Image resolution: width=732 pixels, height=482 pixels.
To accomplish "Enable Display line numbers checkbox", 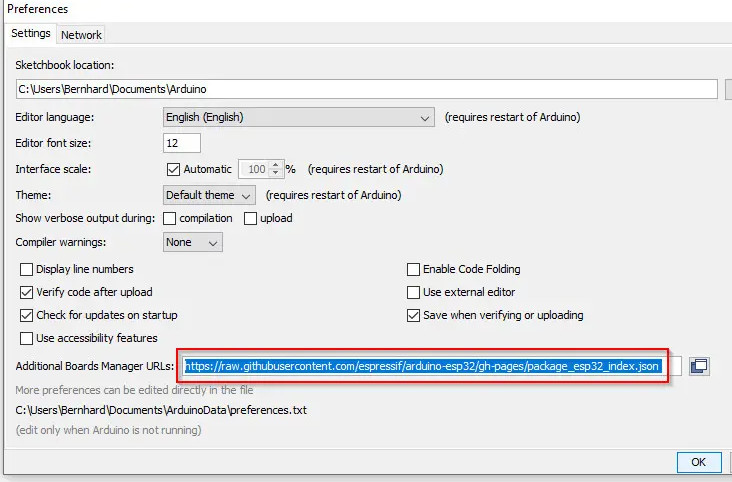I will 27,269.
